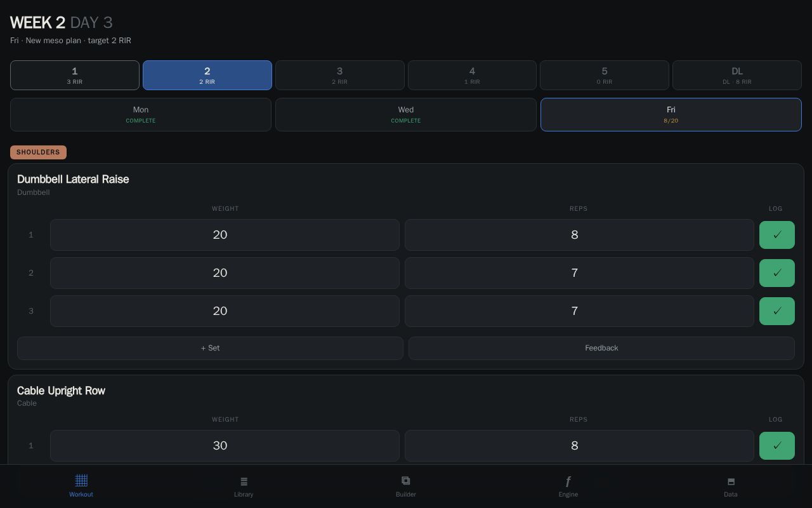Viewport: 812px width, 508px height.
Task: Open the Mon completed day
Action: (x=141, y=115)
